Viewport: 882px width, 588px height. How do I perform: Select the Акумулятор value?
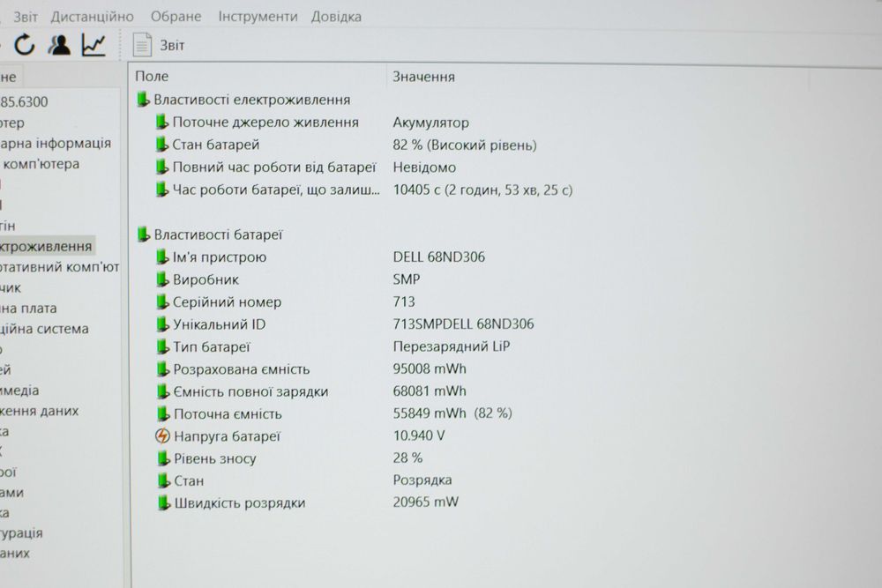click(431, 123)
